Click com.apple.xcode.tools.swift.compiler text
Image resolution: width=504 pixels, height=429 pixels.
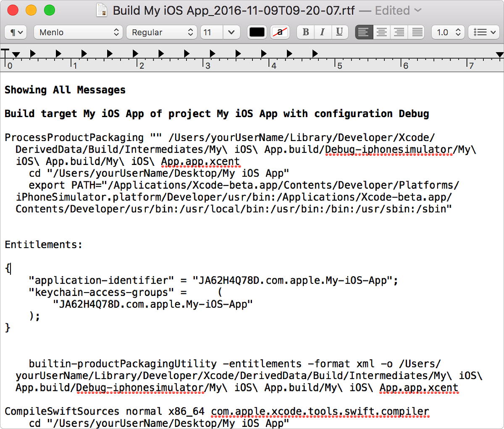point(320,411)
